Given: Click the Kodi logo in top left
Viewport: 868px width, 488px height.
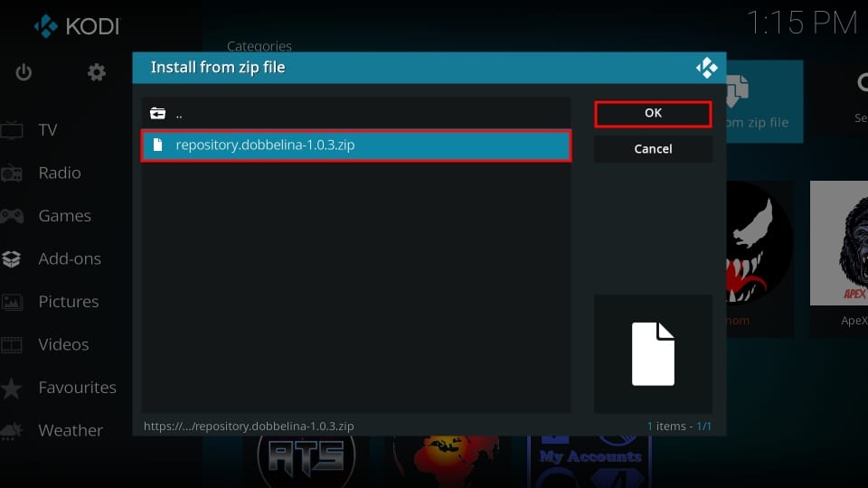Looking at the screenshot, I should pos(76,26).
